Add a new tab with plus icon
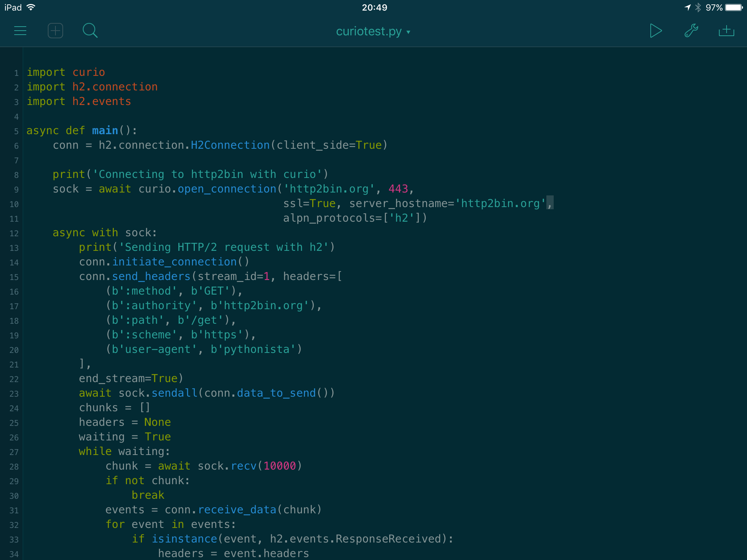The height and width of the screenshot is (560, 747). (x=55, y=31)
